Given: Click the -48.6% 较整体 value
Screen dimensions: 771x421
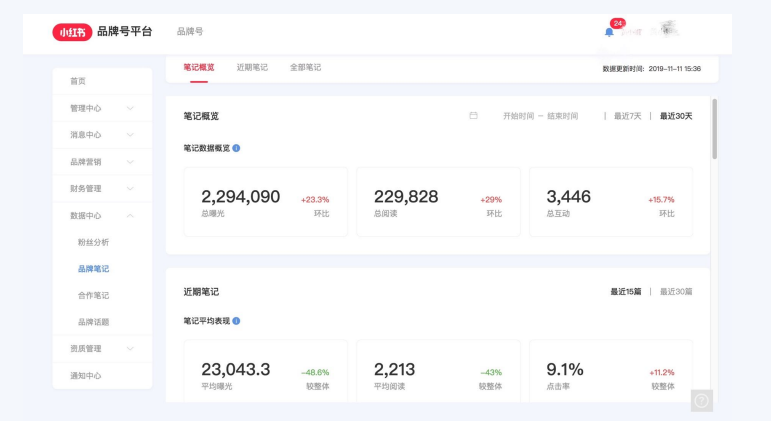Looking at the screenshot, I should [315, 372].
